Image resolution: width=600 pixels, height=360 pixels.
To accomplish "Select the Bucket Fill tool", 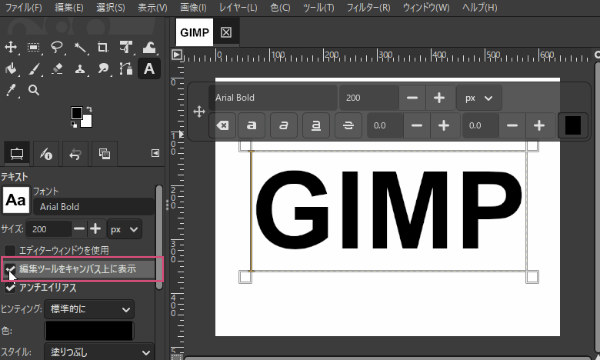I will tap(11, 69).
